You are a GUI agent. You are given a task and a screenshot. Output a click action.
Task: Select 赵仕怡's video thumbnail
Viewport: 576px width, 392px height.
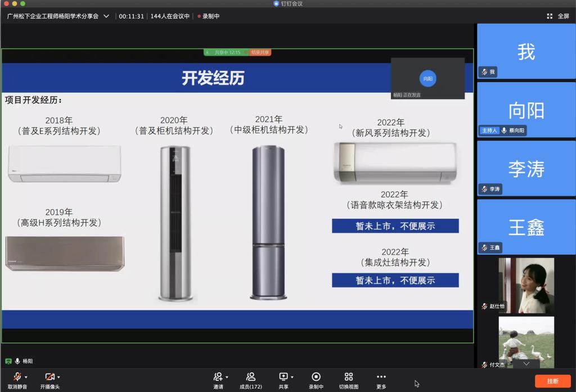pyautogui.click(x=526, y=286)
